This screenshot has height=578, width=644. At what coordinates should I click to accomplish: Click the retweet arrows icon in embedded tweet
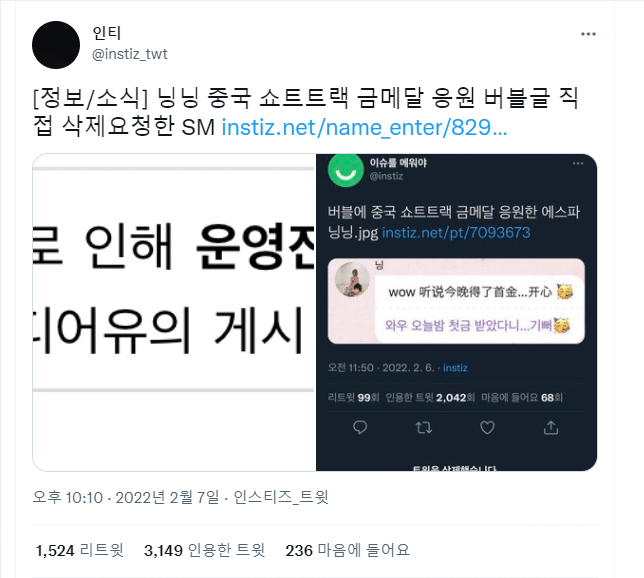[x=423, y=428]
